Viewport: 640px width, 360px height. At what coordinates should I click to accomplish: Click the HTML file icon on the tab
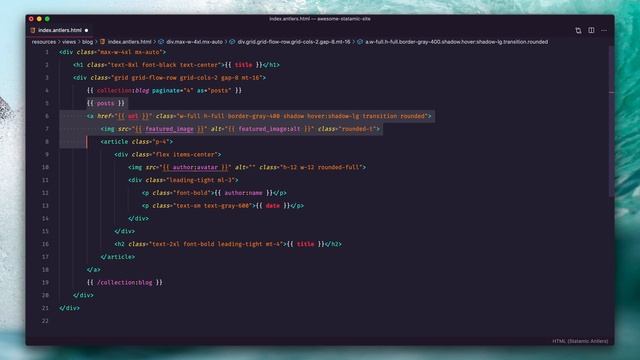[33, 30]
